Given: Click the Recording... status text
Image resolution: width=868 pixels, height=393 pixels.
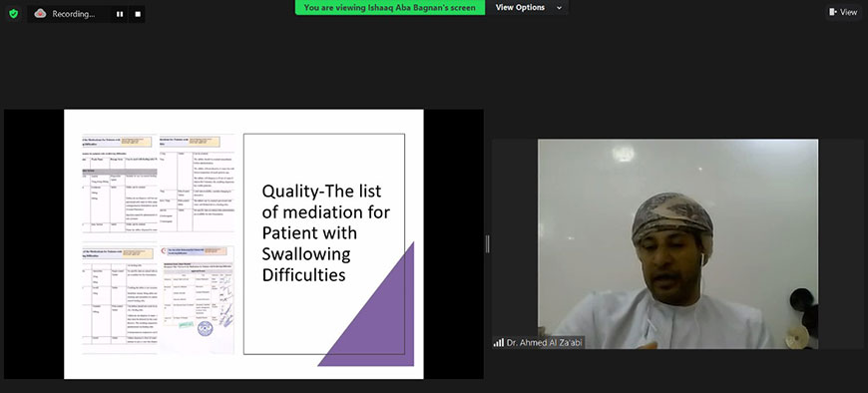Looking at the screenshot, I should coord(74,14).
